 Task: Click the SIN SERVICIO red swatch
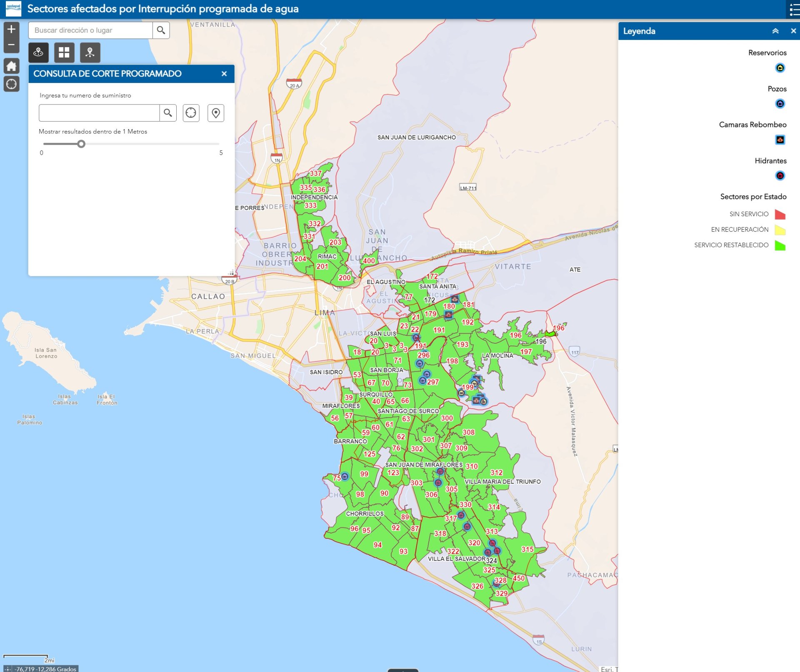tap(780, 214)
